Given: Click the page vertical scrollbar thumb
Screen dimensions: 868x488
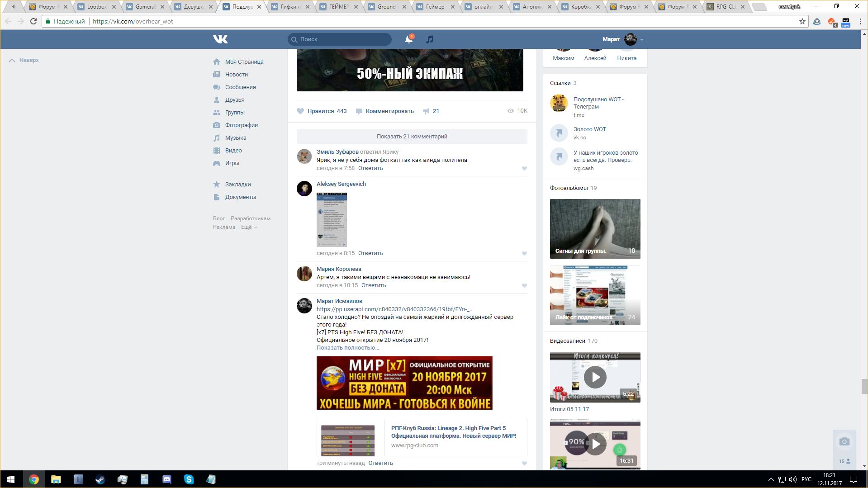Looking at the screenshot, I should (x=864, y=387).
